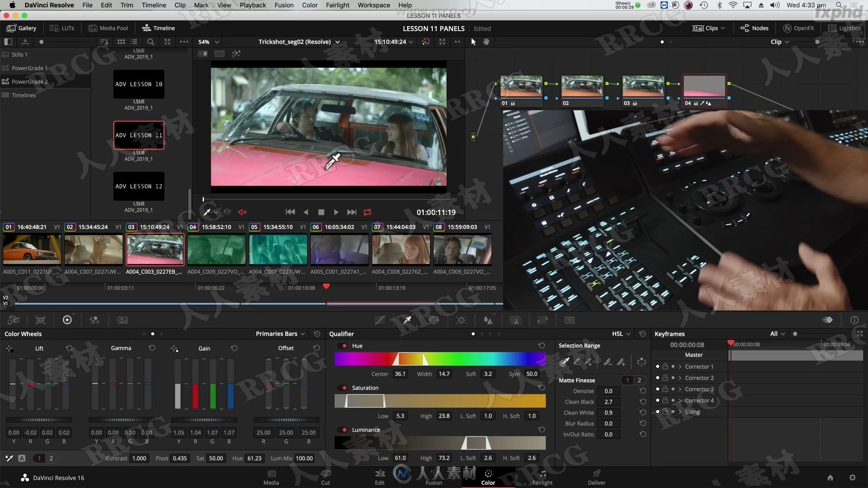Viewport: 868px width, 488px height.
Task: Open the RGB Mixer palette icon
Action: pyautogui.click(x=94, y=320)
